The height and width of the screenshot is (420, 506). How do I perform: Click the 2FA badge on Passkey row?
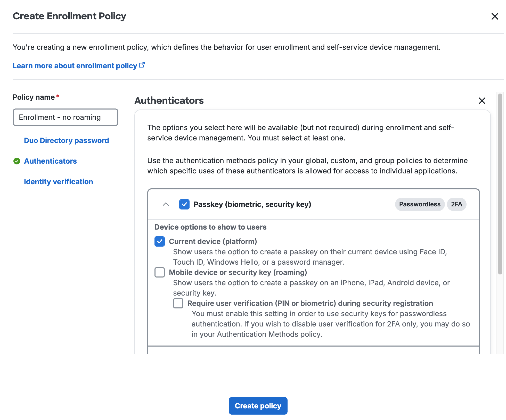(x=456, y=204)
